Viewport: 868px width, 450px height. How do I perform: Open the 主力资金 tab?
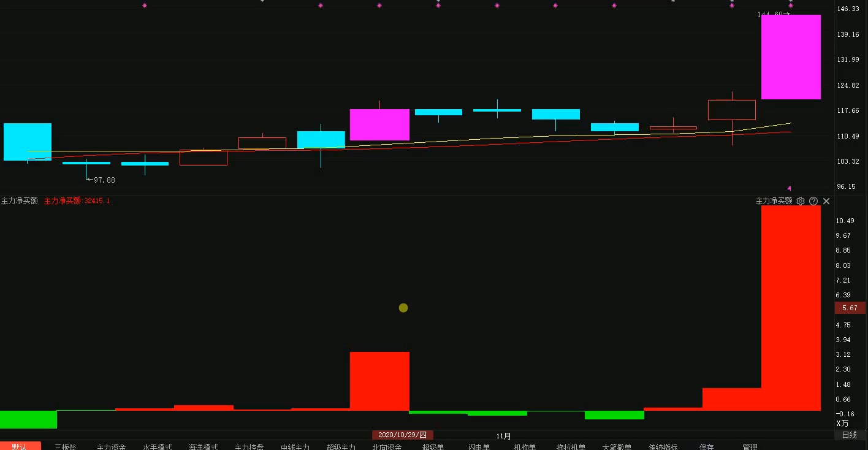(x=111, y=447)
